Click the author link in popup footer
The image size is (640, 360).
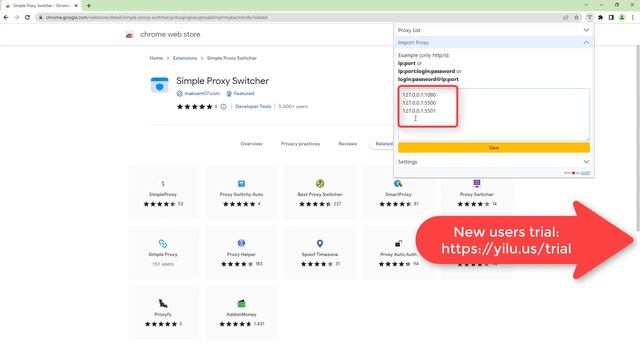coord(585,173)
